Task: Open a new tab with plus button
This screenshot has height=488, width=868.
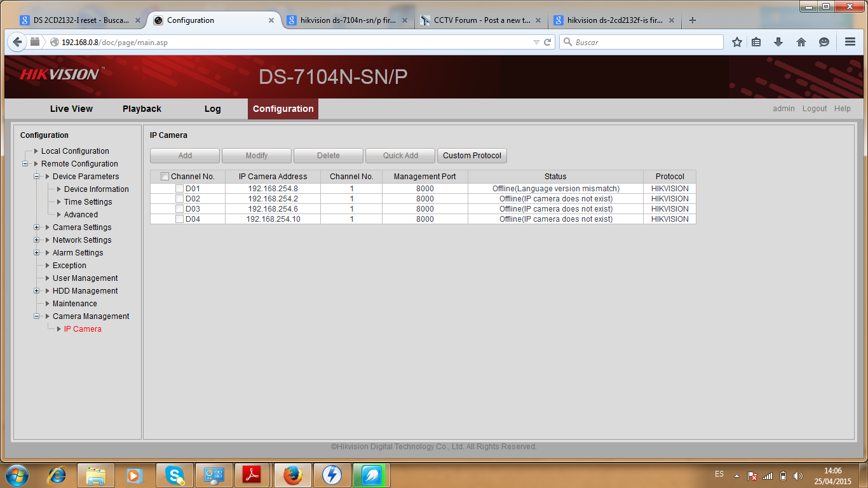Action: [x=693, y=20]
